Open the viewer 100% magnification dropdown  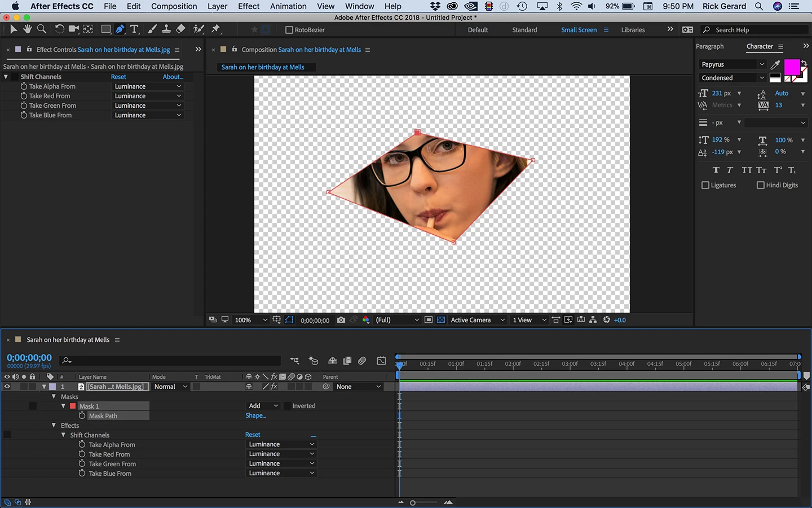pyautogui.click(x=251, y=320)
